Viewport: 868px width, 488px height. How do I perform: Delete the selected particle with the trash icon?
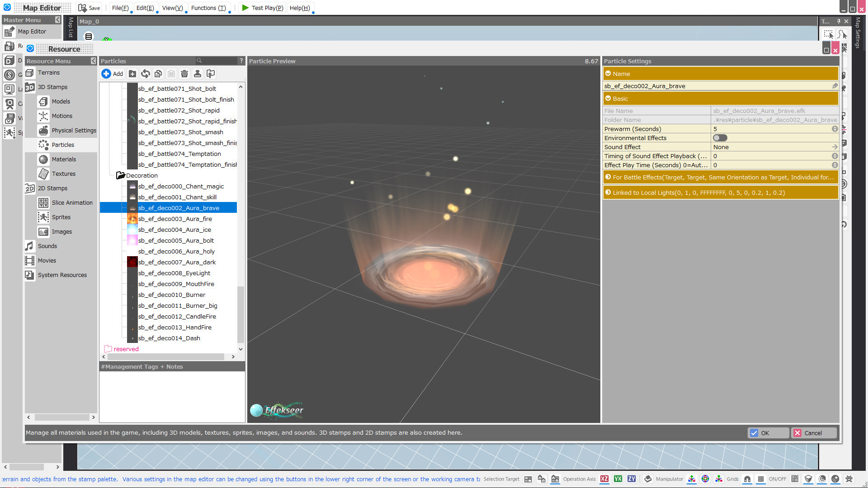coord(184,74)
